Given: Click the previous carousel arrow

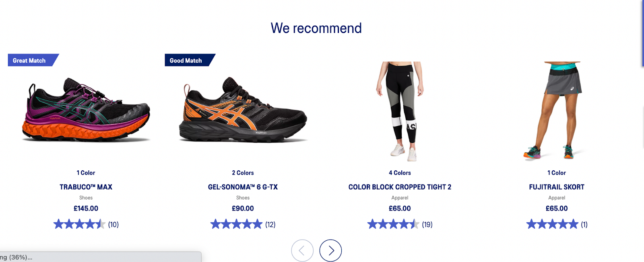Looking at the screenshot, I should (x=302, y=250).
